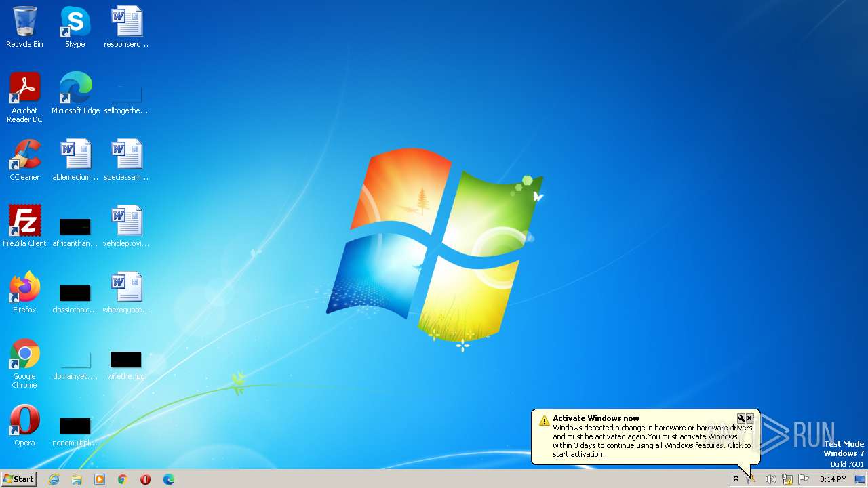This screenshot has width=868, height=488.
Task: Launch Opera from the taskbar
Action: point(146,479)
